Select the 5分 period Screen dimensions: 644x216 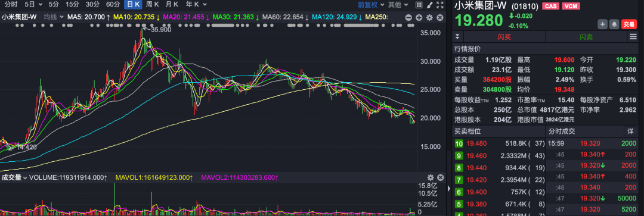pyautogui.click(x=54, y=5)
